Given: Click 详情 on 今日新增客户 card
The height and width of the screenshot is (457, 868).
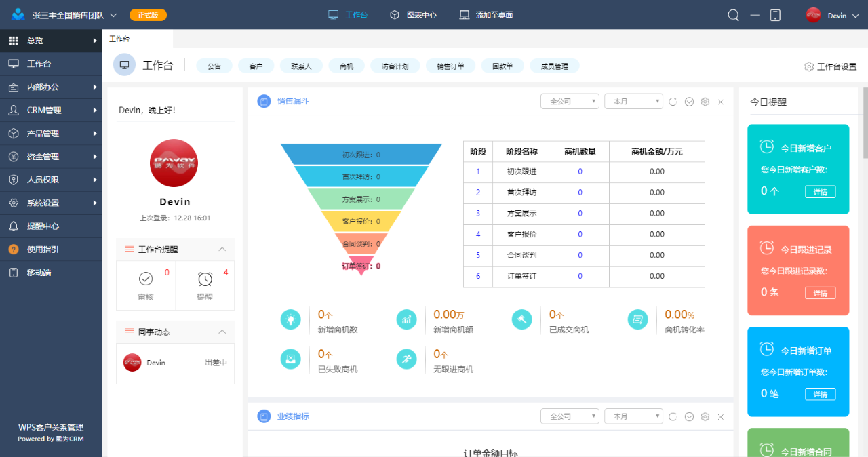Looking at the screenshot, I should (820, 192).
